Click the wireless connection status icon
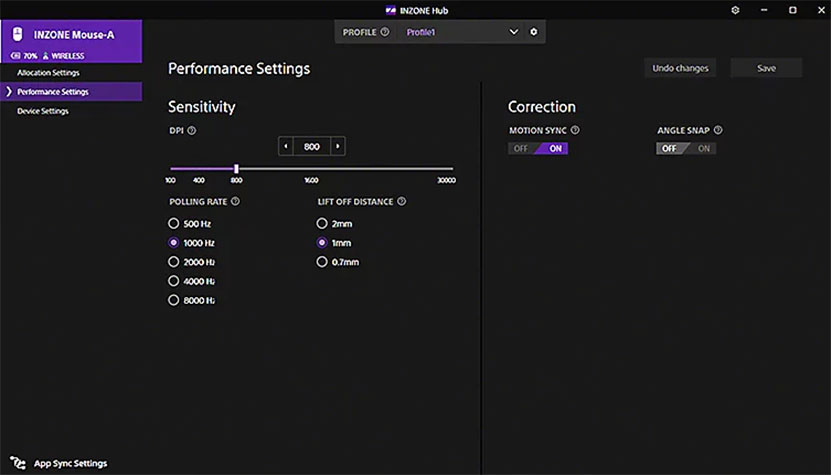 [x=46, y=56]
